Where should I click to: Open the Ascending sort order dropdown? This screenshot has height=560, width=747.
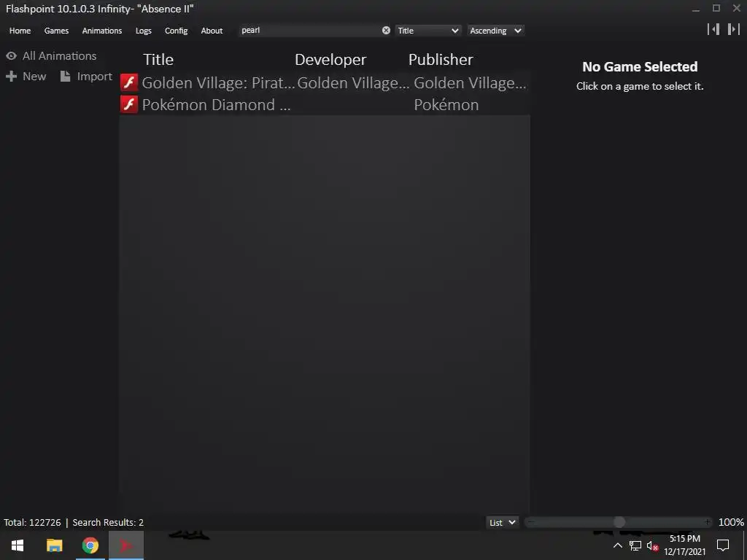(x=495, y=31)
